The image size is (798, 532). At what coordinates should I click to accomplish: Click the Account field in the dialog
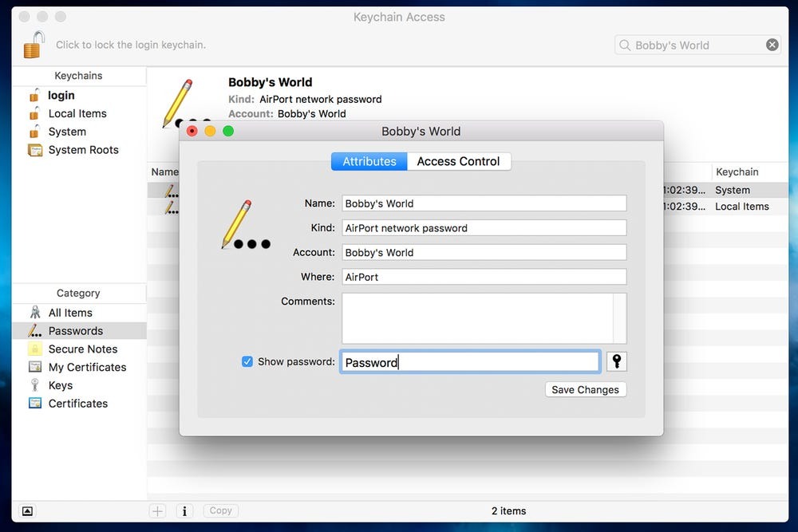[x=484, y=252]
